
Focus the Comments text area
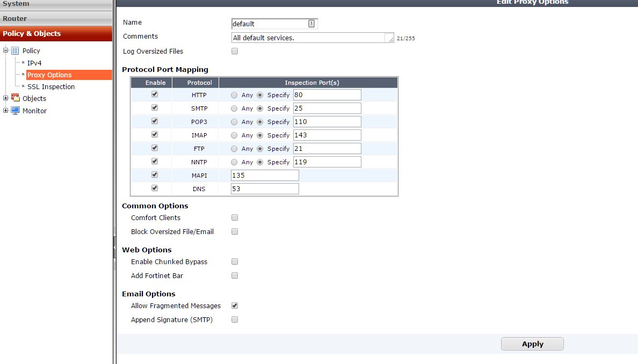pos(313,38)
